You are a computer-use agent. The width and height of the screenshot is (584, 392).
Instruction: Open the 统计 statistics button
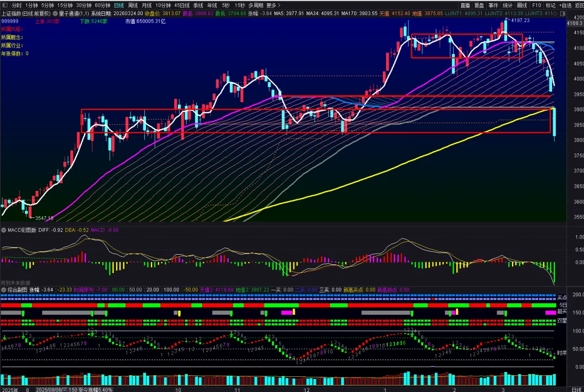507,5
